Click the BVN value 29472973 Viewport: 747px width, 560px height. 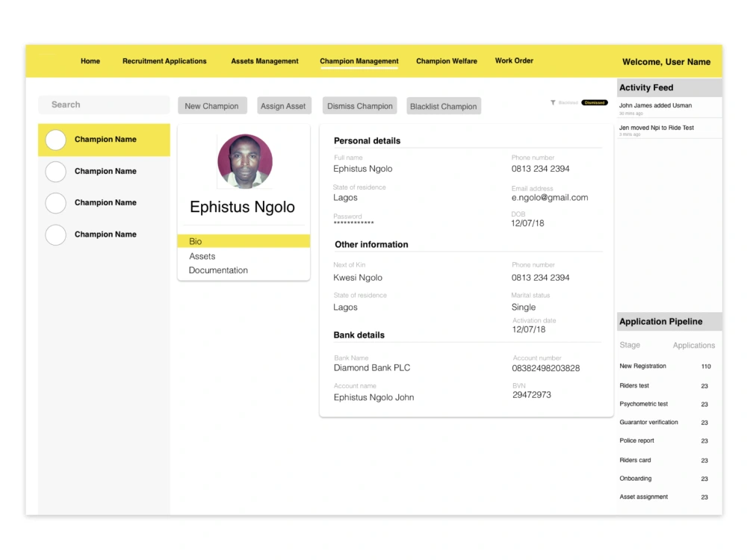coord(532,395)
